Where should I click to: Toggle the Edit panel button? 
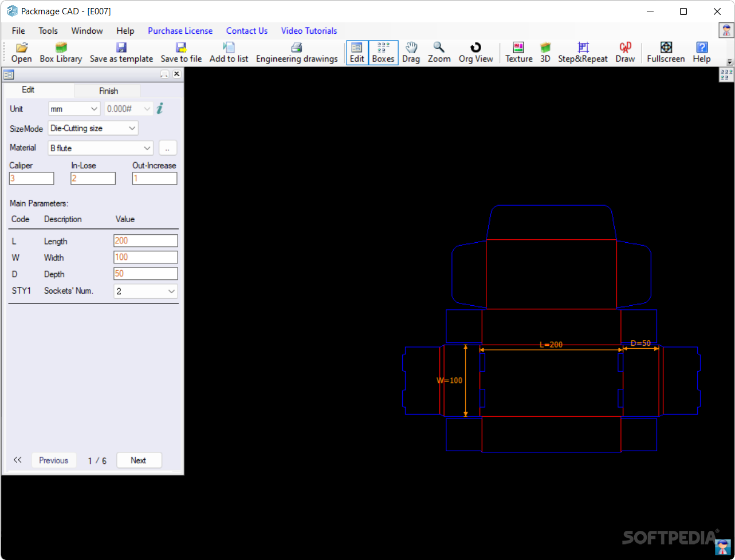357,53
